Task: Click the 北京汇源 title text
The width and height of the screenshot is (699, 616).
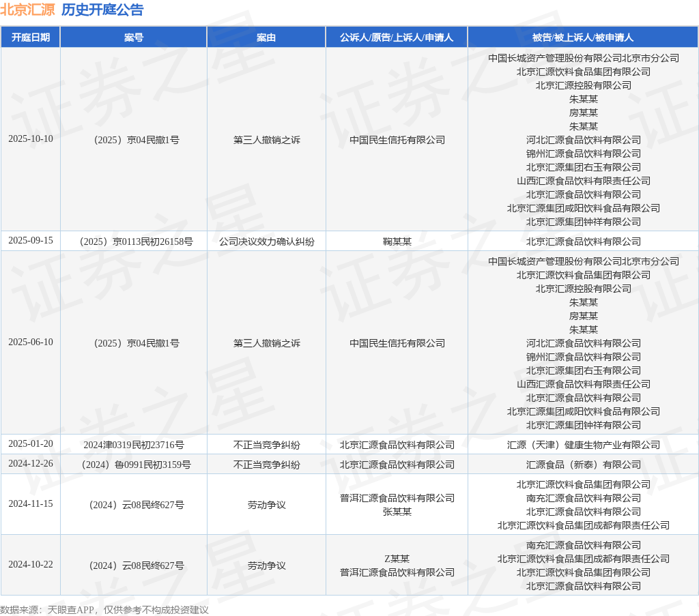Action: [27, 10]
